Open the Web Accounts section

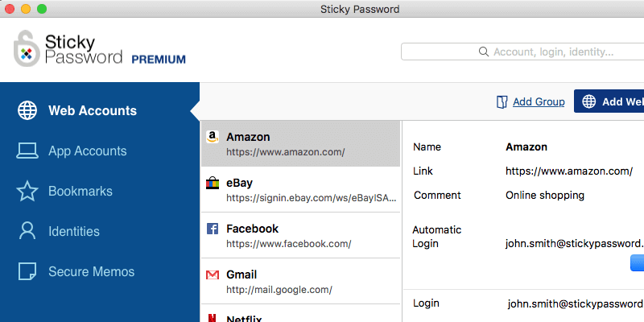coord(92,111)
